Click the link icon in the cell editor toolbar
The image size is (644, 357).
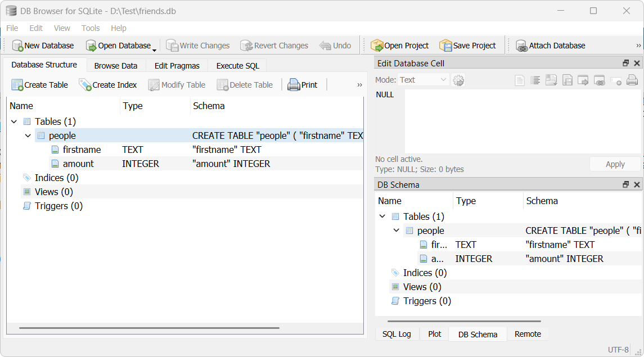pos(600,80)
